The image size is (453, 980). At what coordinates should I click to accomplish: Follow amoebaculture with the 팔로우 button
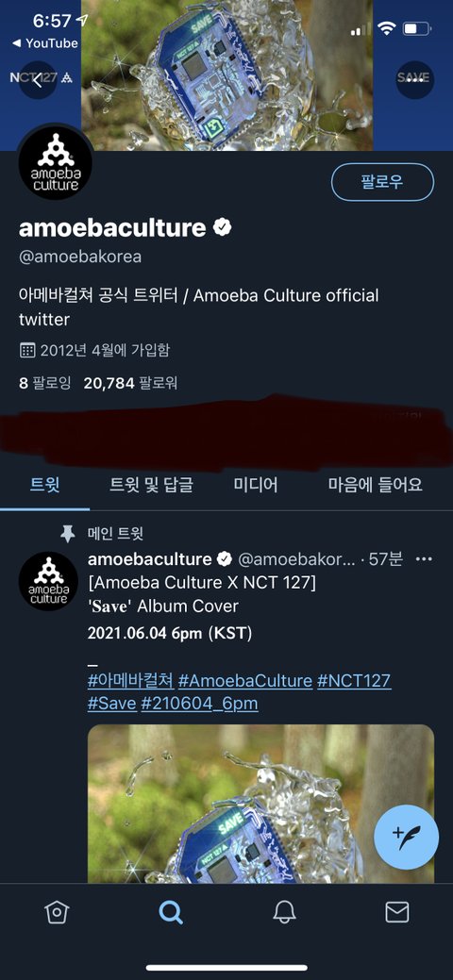click(x=382, y=182)
